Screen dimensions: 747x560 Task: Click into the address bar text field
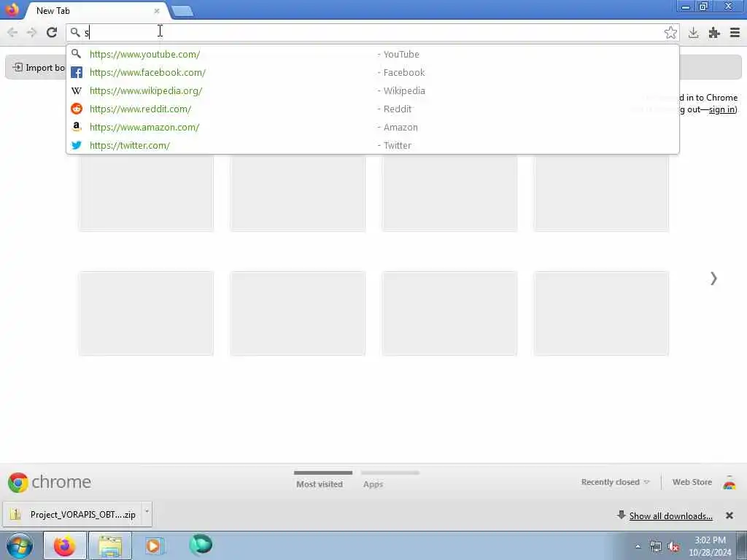(373, 32)
